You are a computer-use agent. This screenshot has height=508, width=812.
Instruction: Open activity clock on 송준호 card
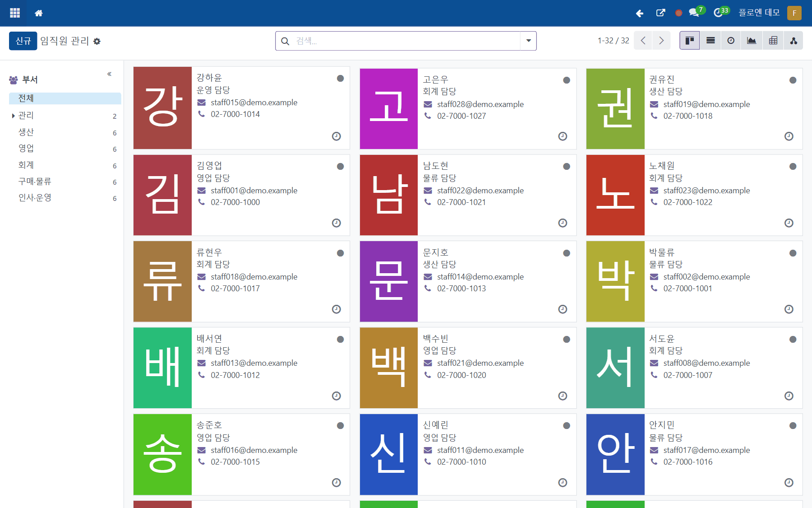[x=337, y=483]
